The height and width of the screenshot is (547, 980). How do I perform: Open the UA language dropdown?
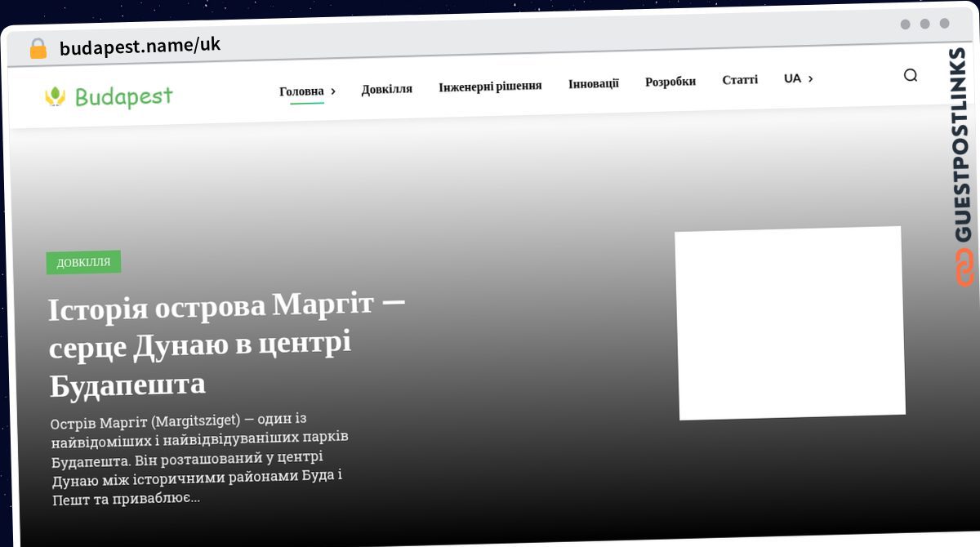[798, 78]
